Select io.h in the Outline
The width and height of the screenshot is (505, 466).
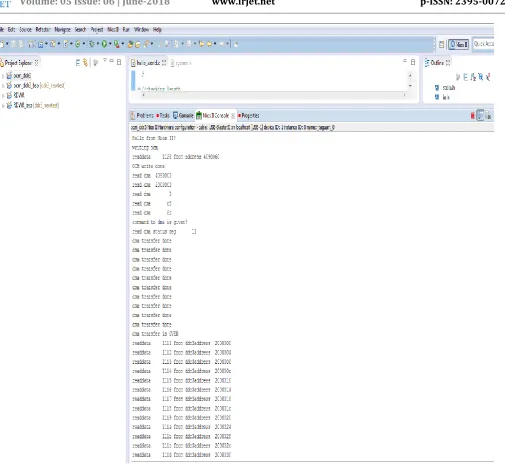pos(442,97)
